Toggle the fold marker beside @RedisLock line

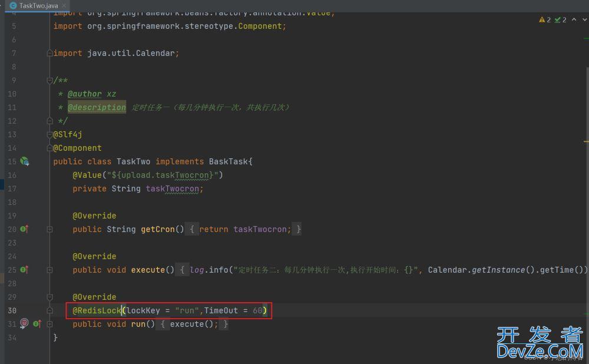[49, 310]
